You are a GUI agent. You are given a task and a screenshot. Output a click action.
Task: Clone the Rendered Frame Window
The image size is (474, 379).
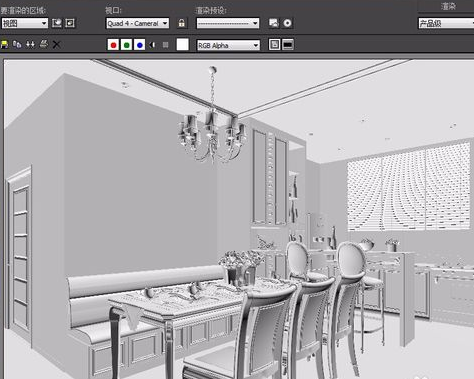click(x=30, y=44)
